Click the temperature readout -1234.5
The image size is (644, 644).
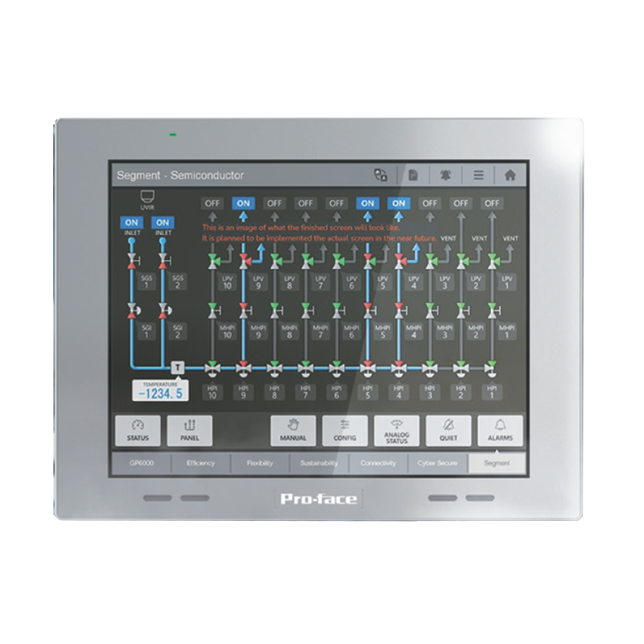[x=159, y=393]
